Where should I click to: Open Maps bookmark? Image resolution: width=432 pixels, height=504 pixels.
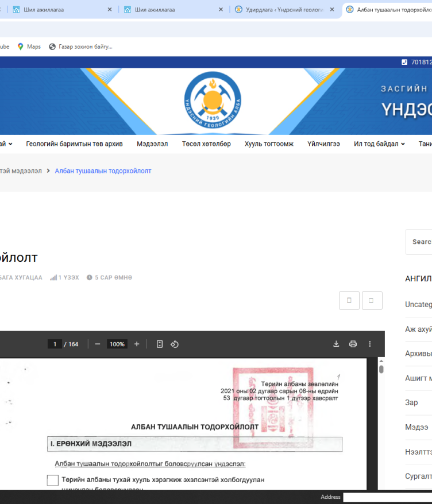29,46
